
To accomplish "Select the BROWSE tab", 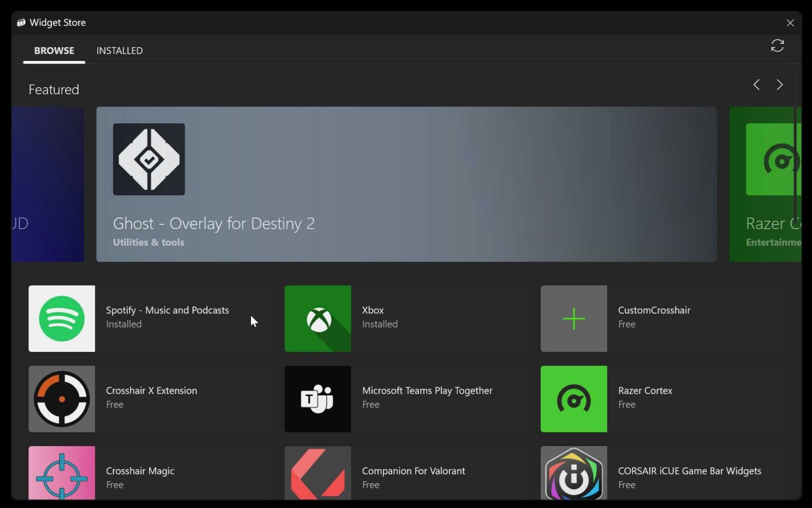I will pos(54,51).
